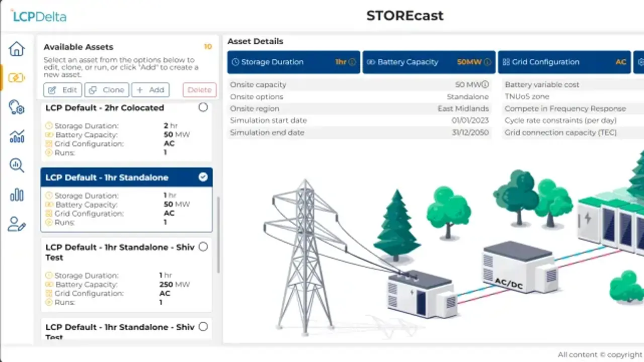Select the battery assets sidebar icon
This screenshot has height=362, width=644.
coord(17,78)
